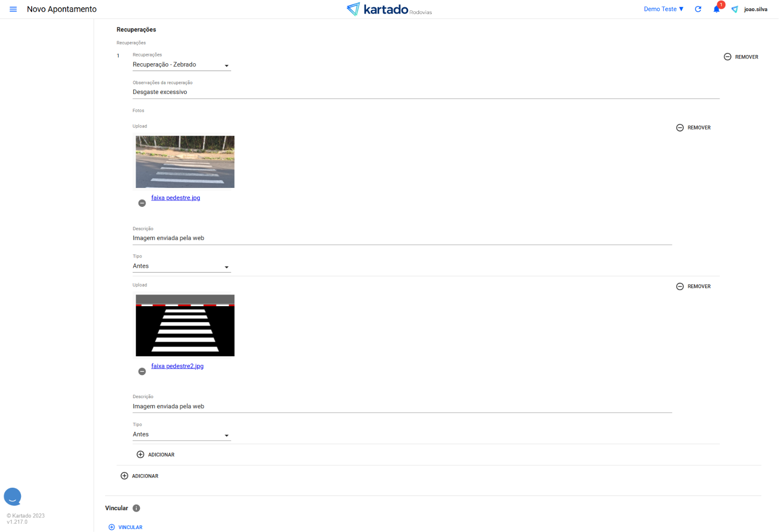Screen dimensions: 779x532
Task: Click the black crosswalk image thumbnail
Action: (x=185, y=325)
